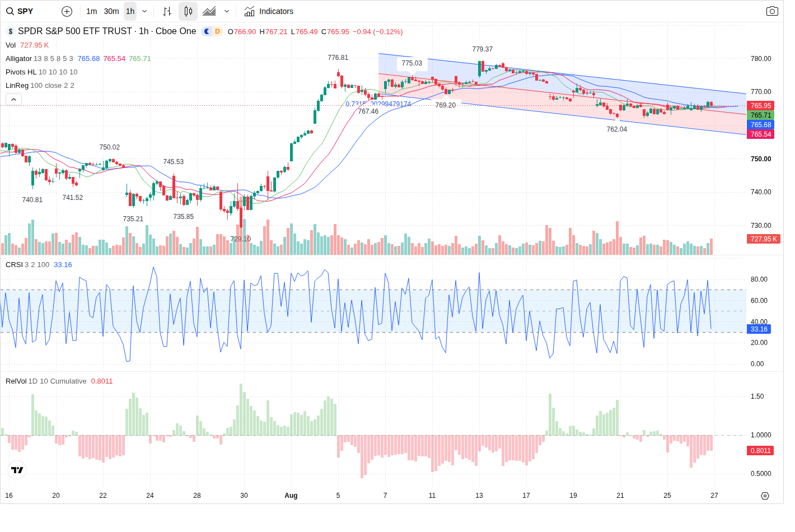Click the blue 765.68 price label

tap(761, 125)
